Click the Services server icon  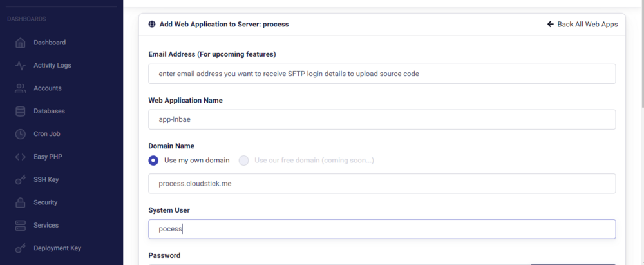[x=21, y=225]
